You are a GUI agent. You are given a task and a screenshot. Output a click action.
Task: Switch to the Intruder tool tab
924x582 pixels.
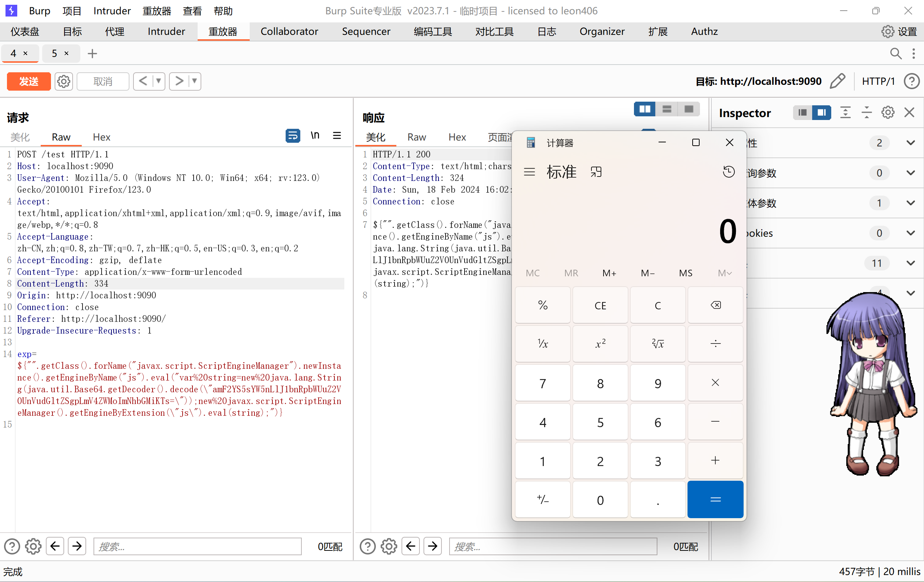[166, 32]
